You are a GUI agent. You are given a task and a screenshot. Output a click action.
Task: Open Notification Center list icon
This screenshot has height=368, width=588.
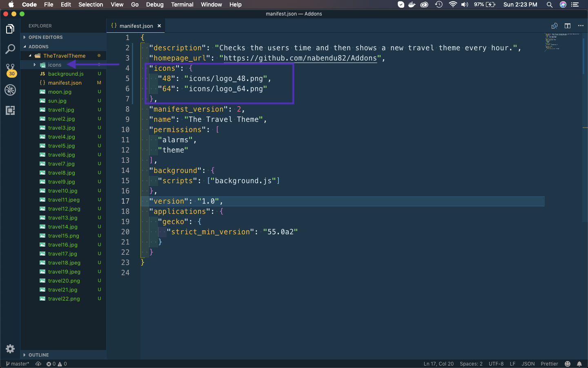click(575, 4)
